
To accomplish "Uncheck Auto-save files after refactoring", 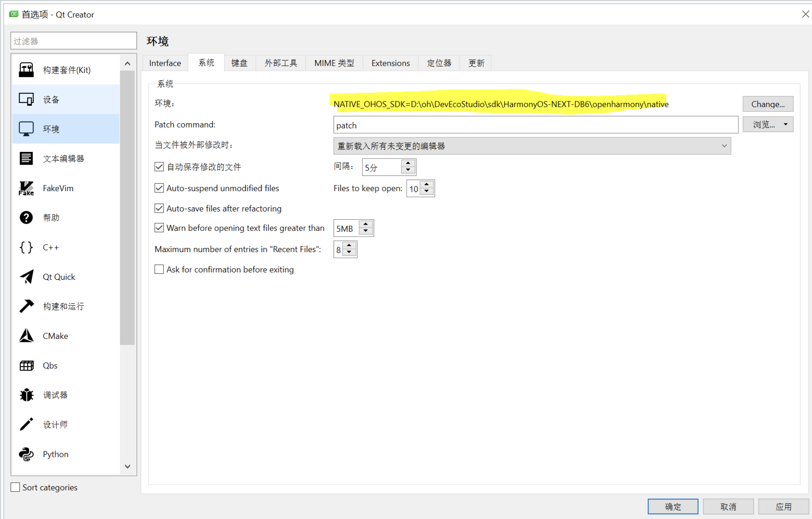I will [159, 209].
